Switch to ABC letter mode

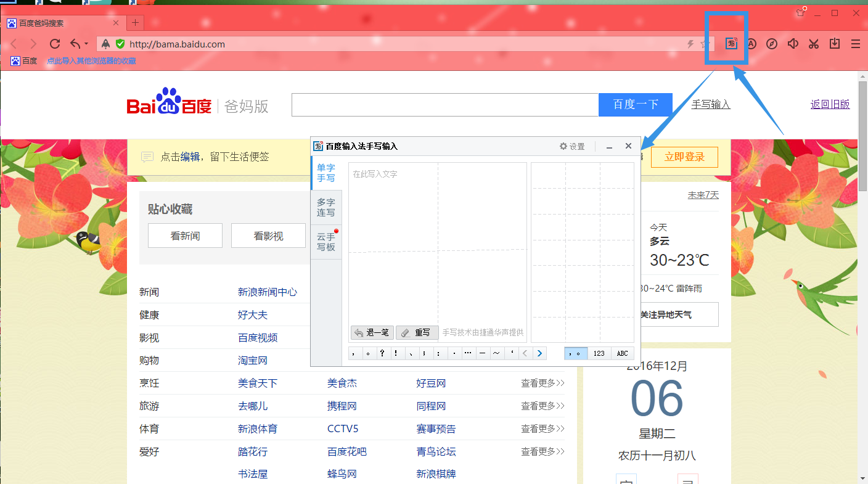623,353
